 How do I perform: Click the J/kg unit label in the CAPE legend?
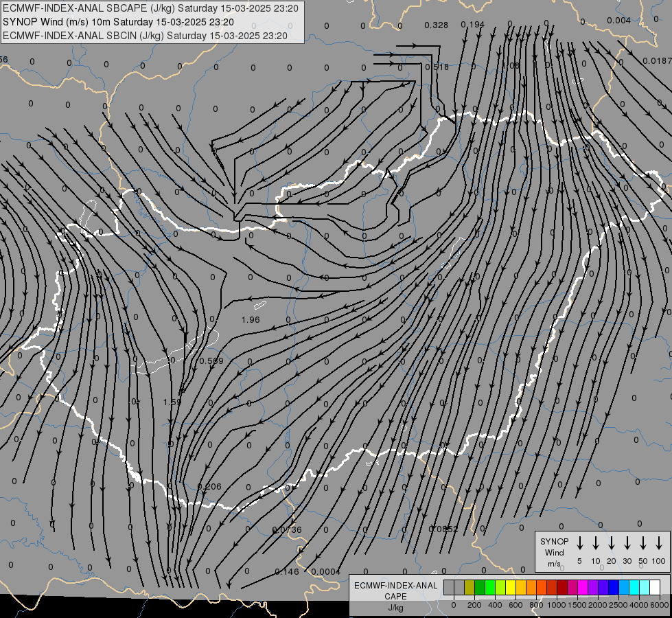pos(395,608)
